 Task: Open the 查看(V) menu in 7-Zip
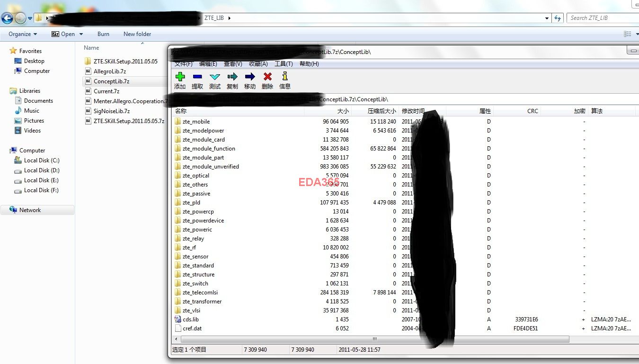233,64
